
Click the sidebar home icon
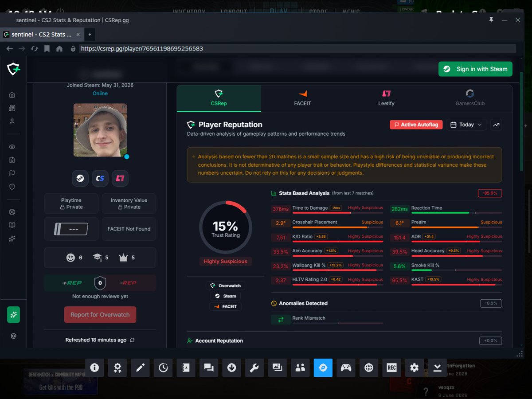12,94
